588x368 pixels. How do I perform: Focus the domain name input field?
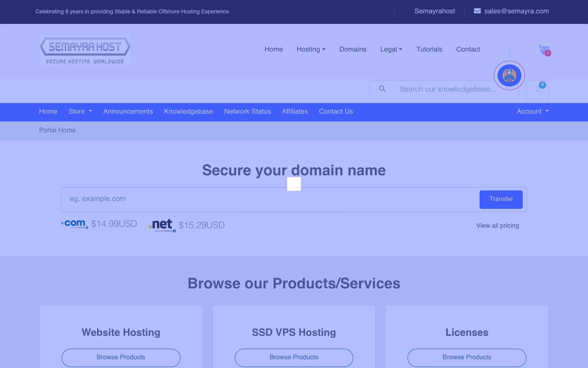270,199
